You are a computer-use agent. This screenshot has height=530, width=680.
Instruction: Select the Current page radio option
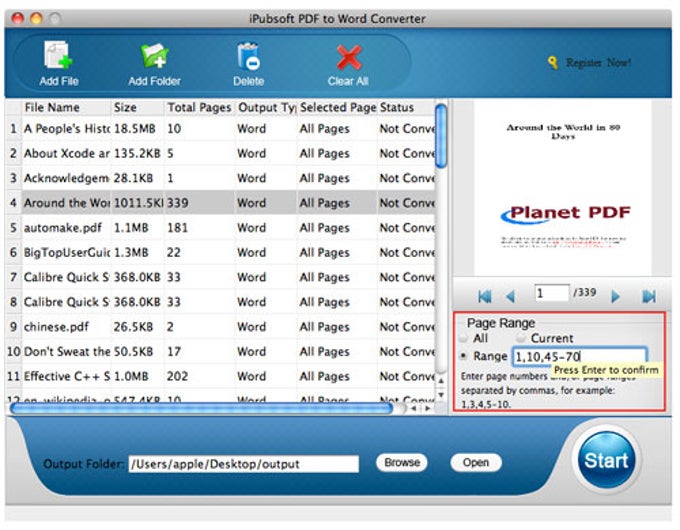point(520,338)
